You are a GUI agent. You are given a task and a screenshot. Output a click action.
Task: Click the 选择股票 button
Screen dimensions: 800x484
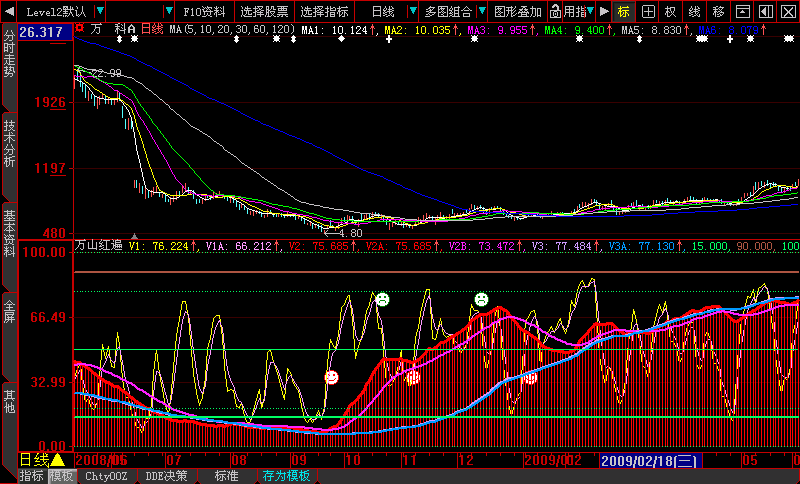tap(264, 11)
